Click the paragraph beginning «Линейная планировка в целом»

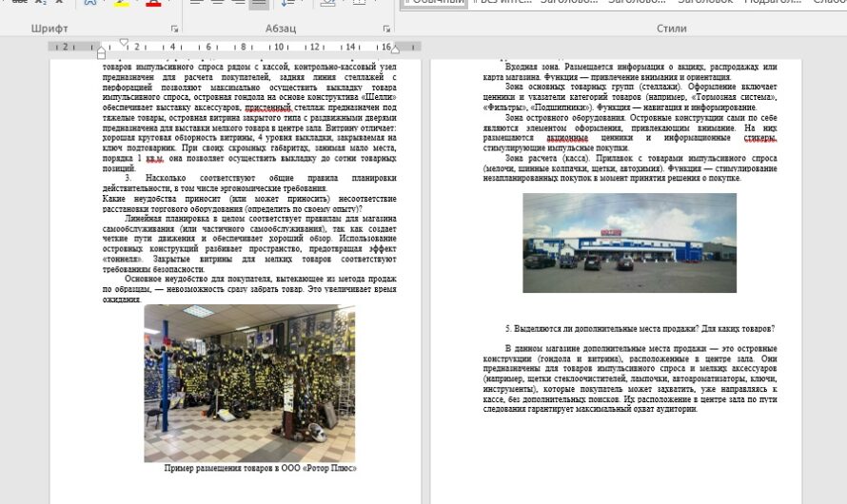(249, 243)
